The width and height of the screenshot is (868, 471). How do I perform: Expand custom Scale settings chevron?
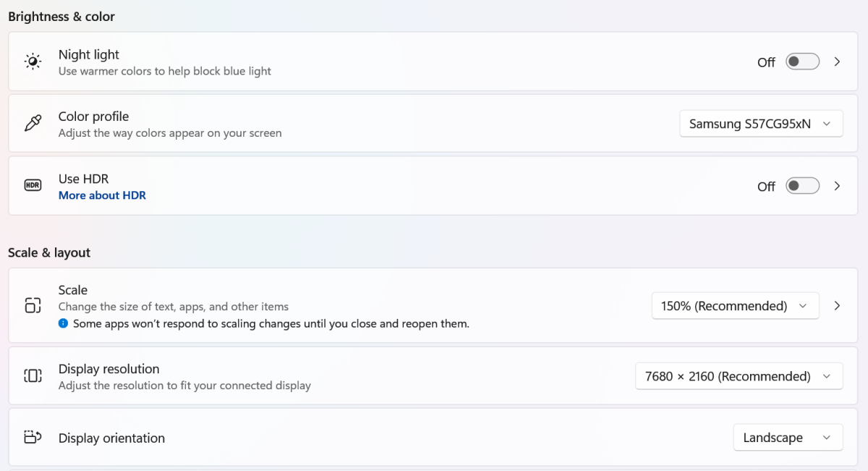pos(837,306)
